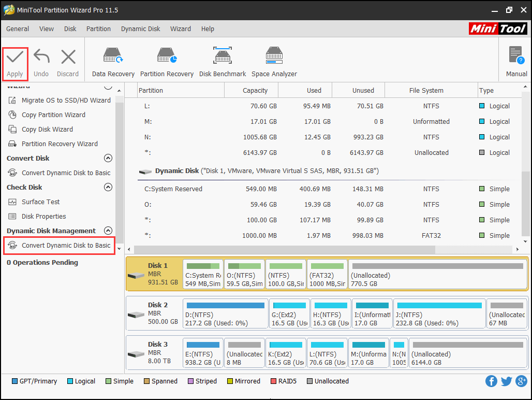Run Surface Test

[x=34, y=202]
